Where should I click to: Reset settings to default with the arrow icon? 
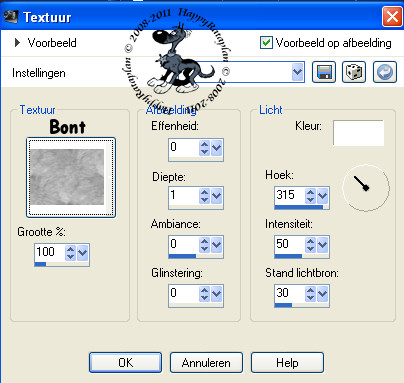pyautogui.click(x=385, y=72)
